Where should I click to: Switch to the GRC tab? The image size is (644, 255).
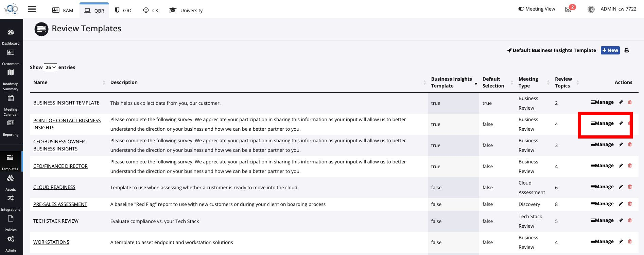(123, 10)
